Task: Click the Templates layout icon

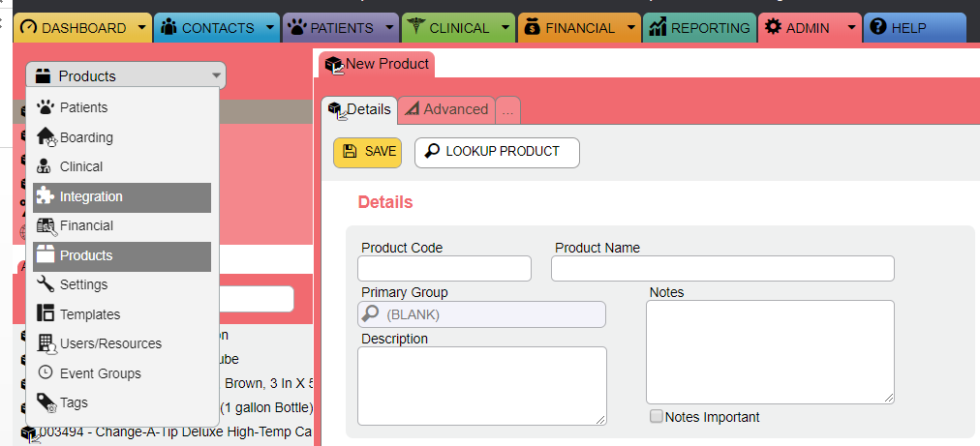Action: (x=45, y=314)
